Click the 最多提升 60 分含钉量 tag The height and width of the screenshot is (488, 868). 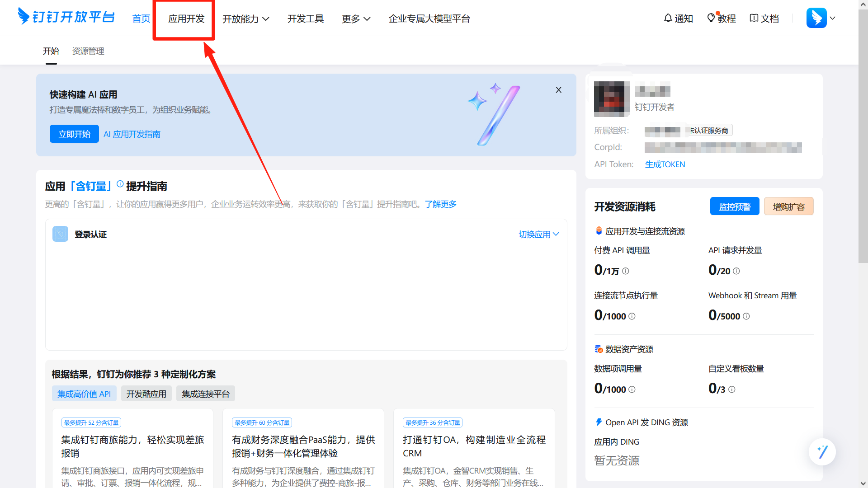pyautogui.click(x=262, y=423)
